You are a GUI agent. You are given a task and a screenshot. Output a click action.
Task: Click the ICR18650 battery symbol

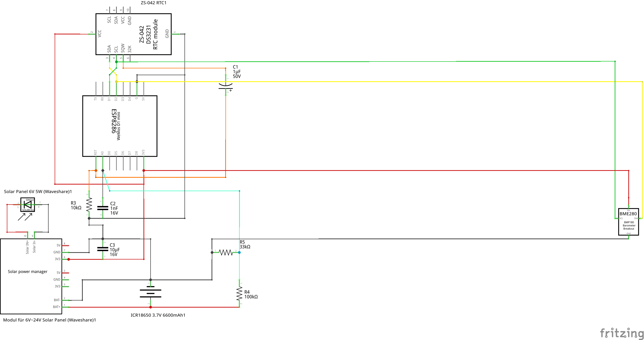151,293
